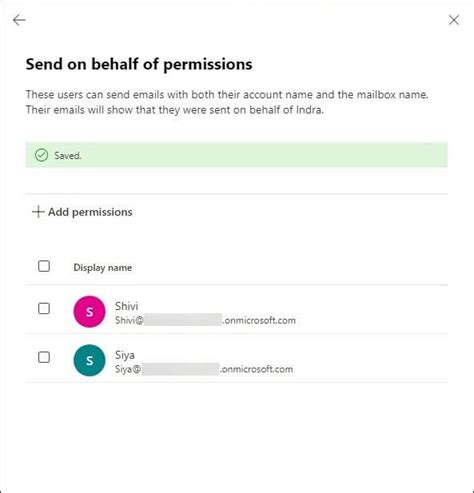Viewport: 474px width, 493px height.
Task: Click the Saved status text
Action: pyautogui.click(x=68, y=156)
